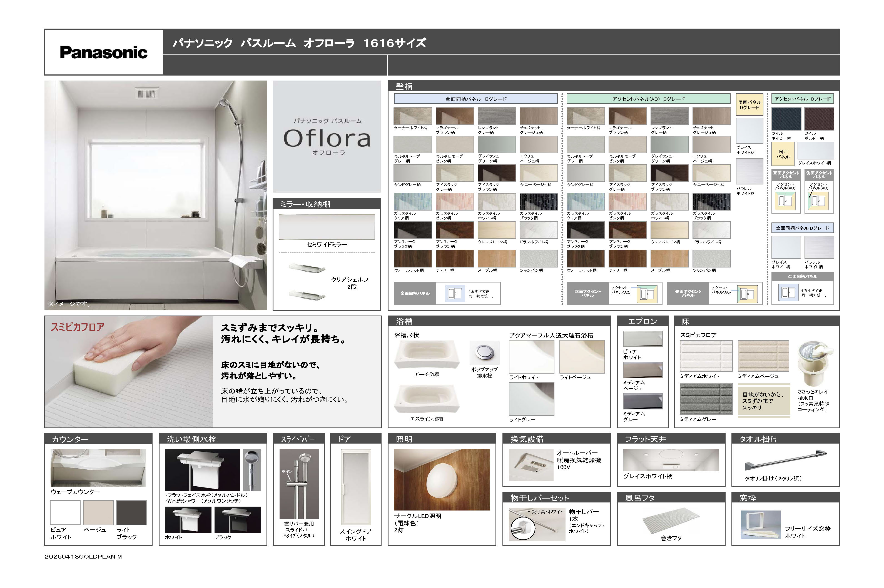Click the Panasonic logo
Viewport: 884px width, 588px height.
pos(104,52)
